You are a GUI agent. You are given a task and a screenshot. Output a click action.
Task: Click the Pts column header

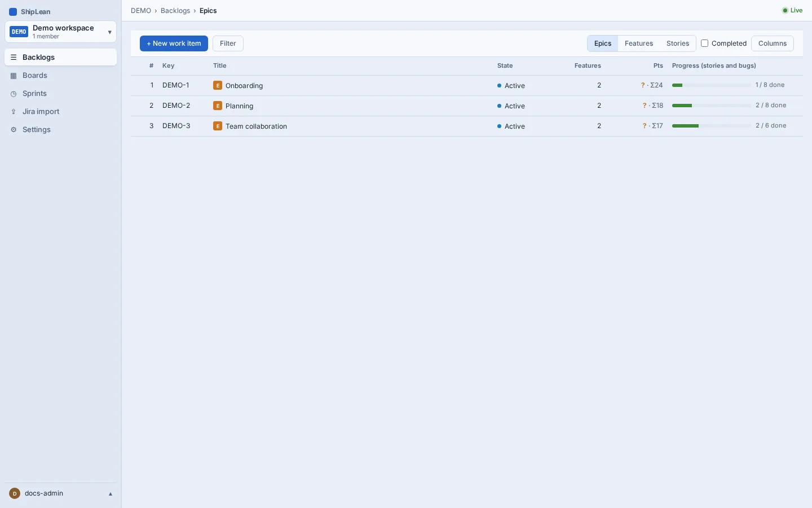click(x=658, y=66)
